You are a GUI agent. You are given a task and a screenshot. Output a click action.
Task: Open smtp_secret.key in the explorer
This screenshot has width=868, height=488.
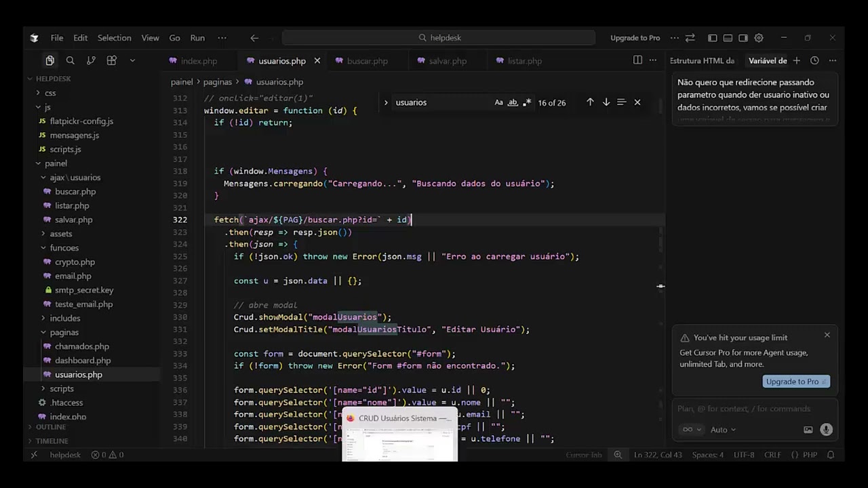84,290
